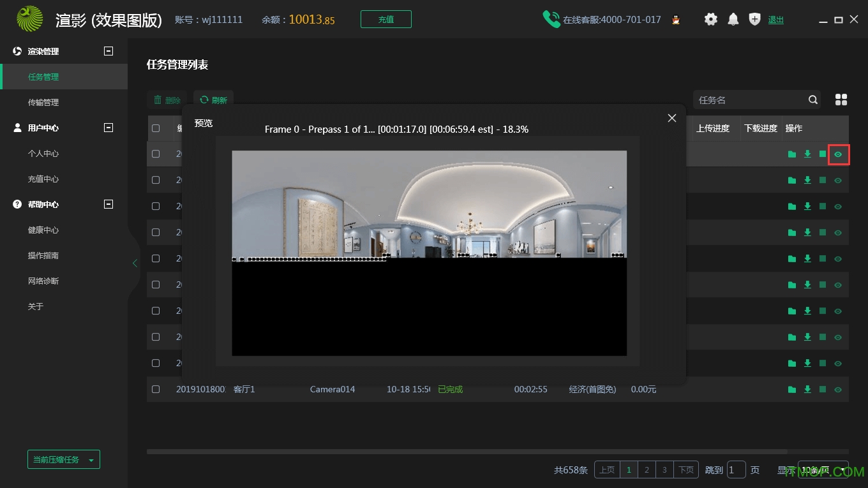Click the search magnifier in 任务名 box
868x488 pixels.
coord(813,100)
